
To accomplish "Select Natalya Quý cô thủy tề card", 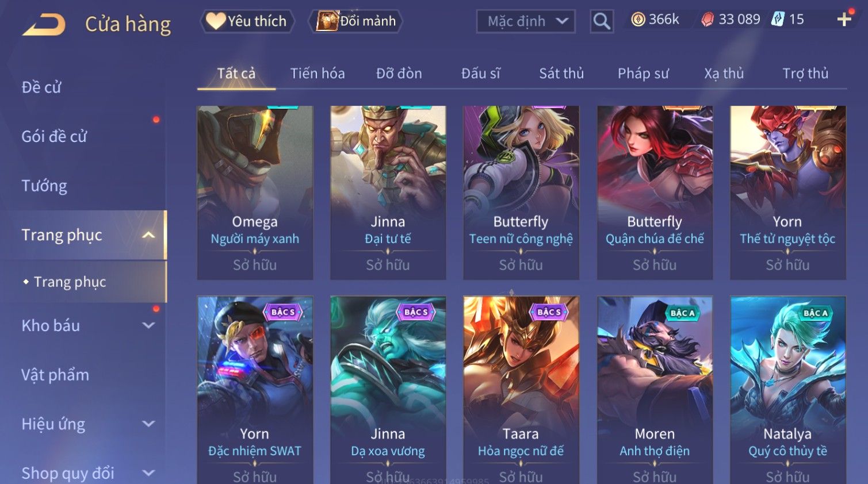I will click(x=787, y=390).
